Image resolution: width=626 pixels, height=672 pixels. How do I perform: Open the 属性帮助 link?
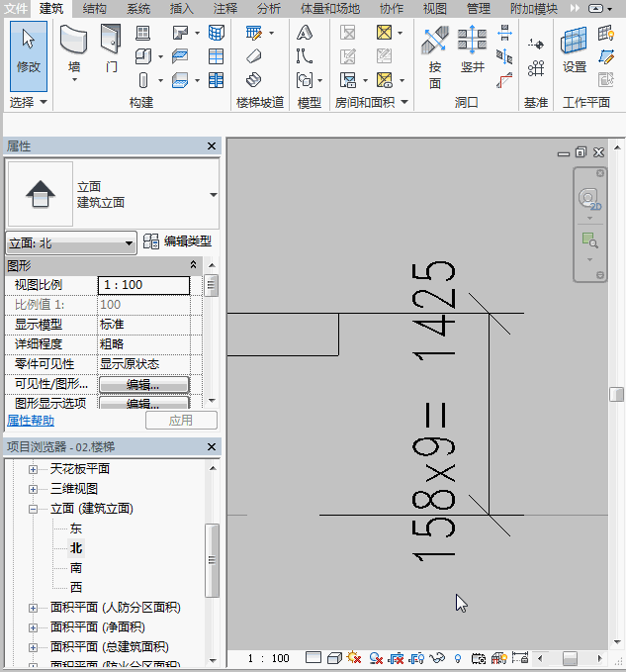pyautogui.click(x=31, y=421)
